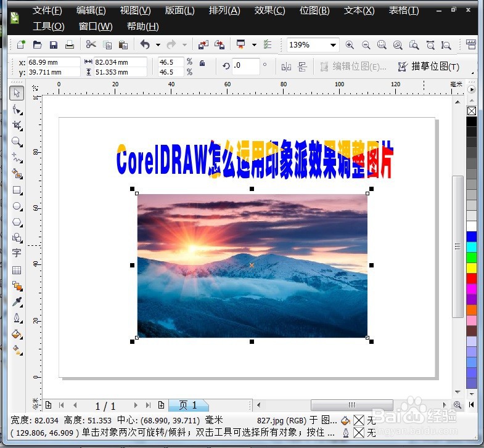Select the Shape edit tool
This screenshot has width=484, height=448.
[17, 110]
